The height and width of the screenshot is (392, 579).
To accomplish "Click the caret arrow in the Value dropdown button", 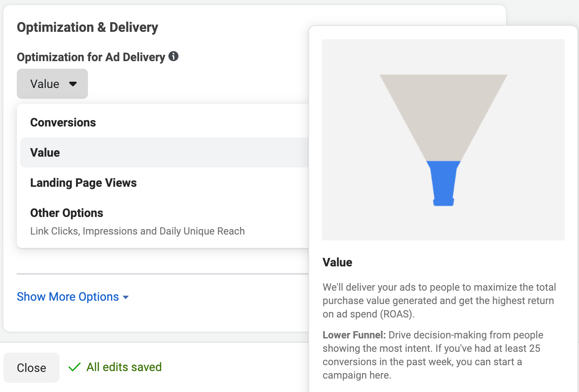I will [73, 84].
